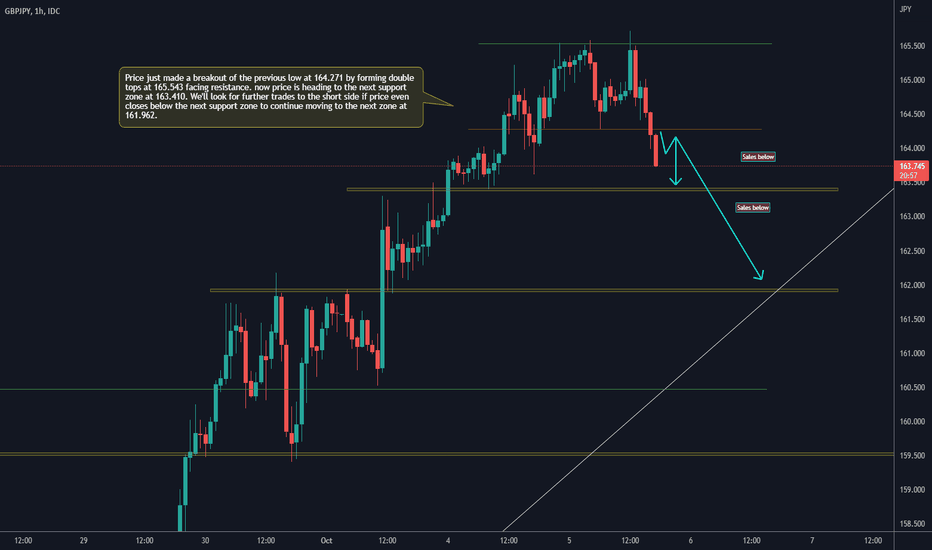Screen dimensions: 932x550
Task: Click the 161.500 price axis label
Action: 912,319
